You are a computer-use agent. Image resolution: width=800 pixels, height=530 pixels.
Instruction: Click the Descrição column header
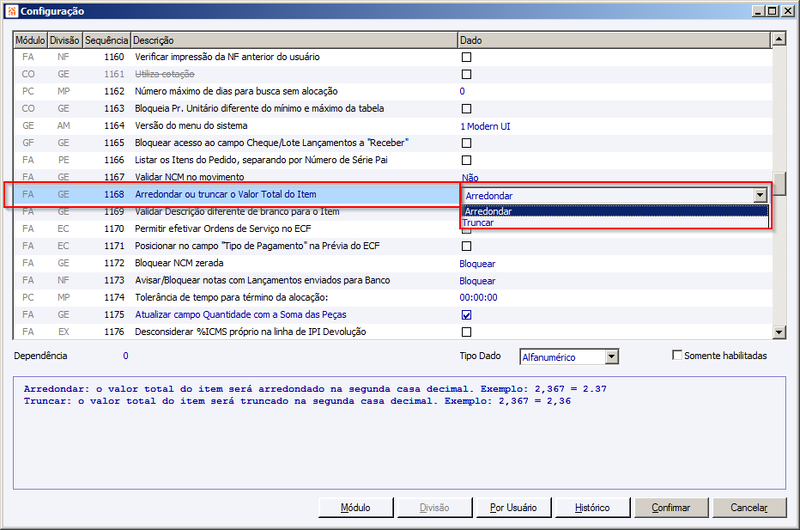coord(294,40)
